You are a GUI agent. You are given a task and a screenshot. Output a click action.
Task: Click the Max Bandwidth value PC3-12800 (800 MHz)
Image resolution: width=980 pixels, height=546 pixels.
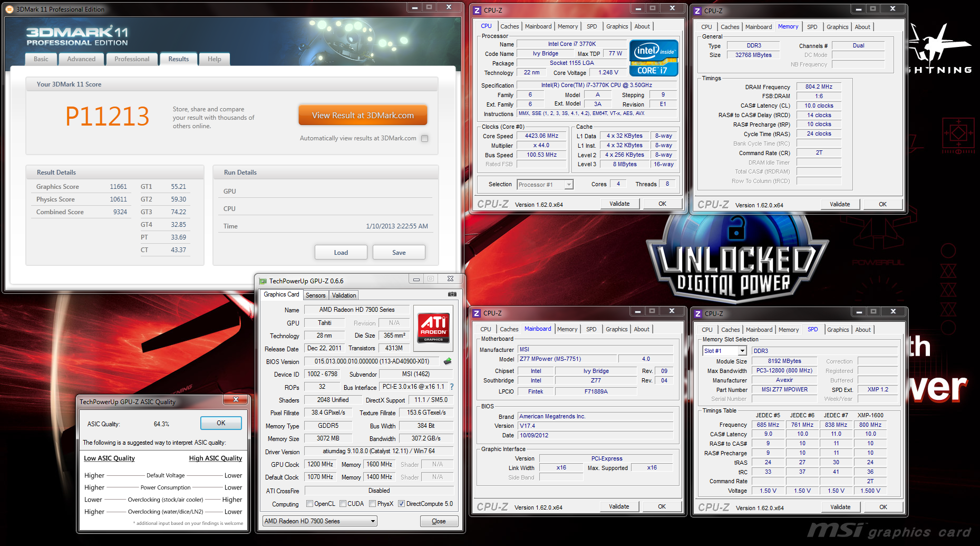click(x=784, y=370)
